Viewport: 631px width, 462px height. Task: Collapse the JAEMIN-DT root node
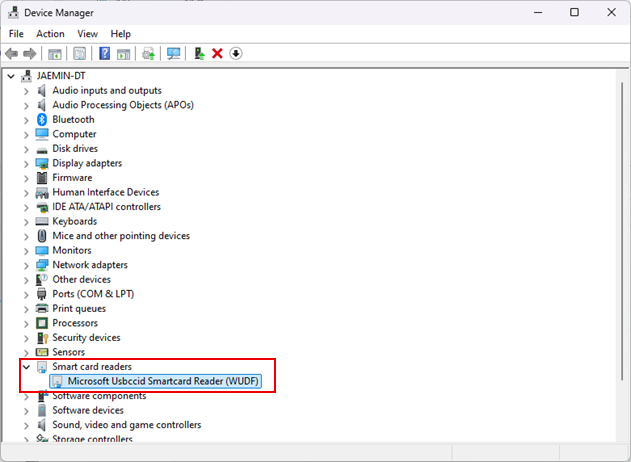click(x=11, y=76)
